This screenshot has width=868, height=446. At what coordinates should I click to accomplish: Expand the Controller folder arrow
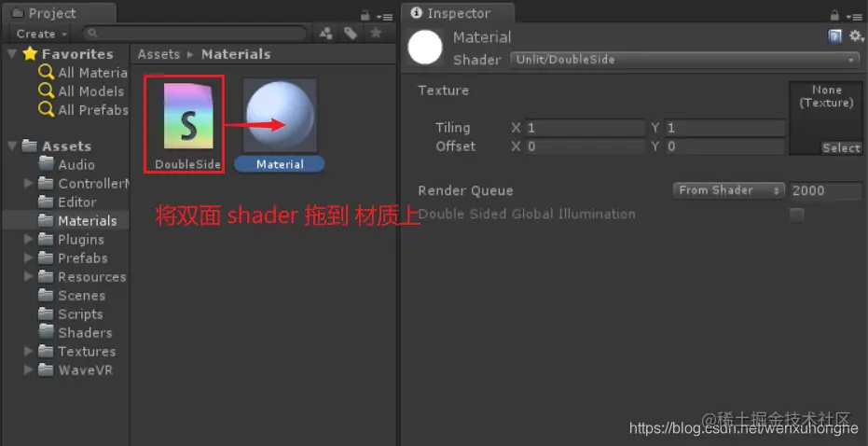[29, 184]
